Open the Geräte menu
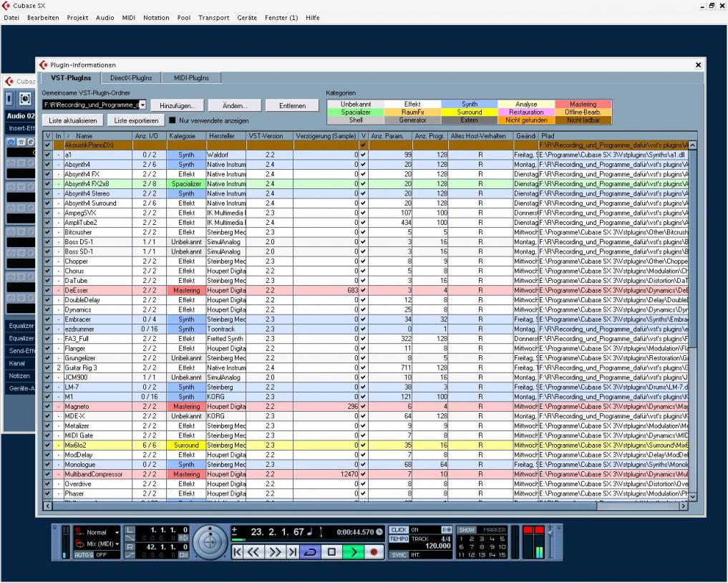Viewport: 728px width, 583px height. (x=247, y=18)
